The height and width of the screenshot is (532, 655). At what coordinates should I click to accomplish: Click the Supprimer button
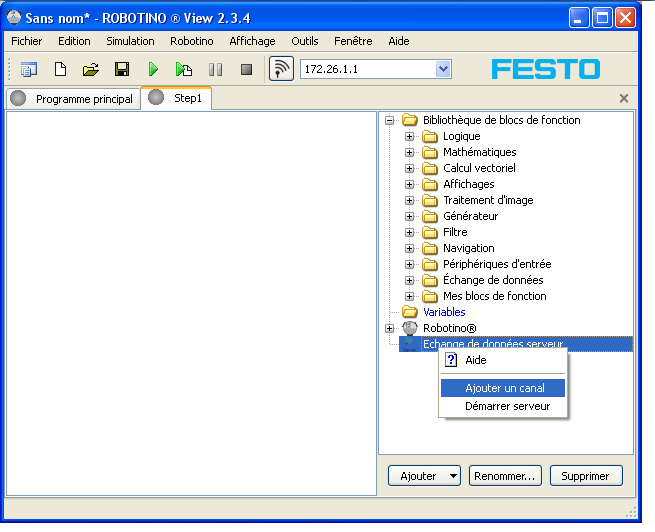[586, 476]
